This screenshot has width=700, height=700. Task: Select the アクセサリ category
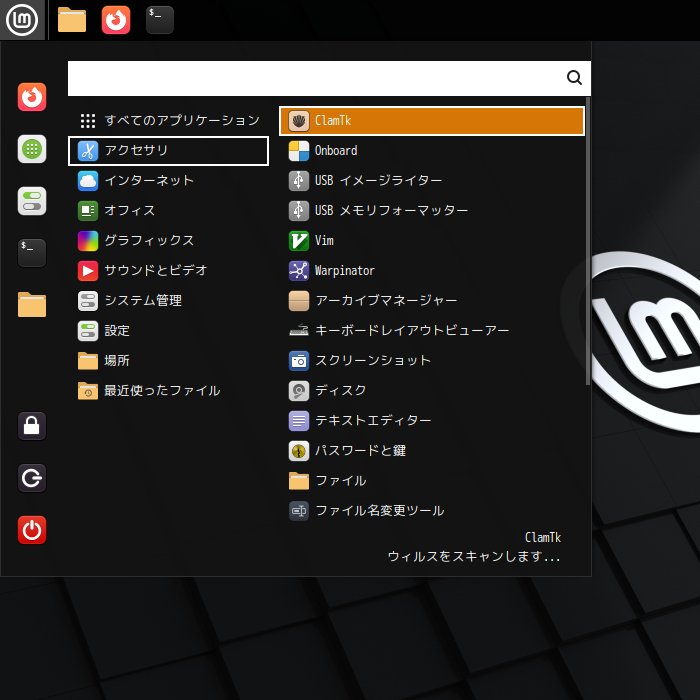[168, 151]
